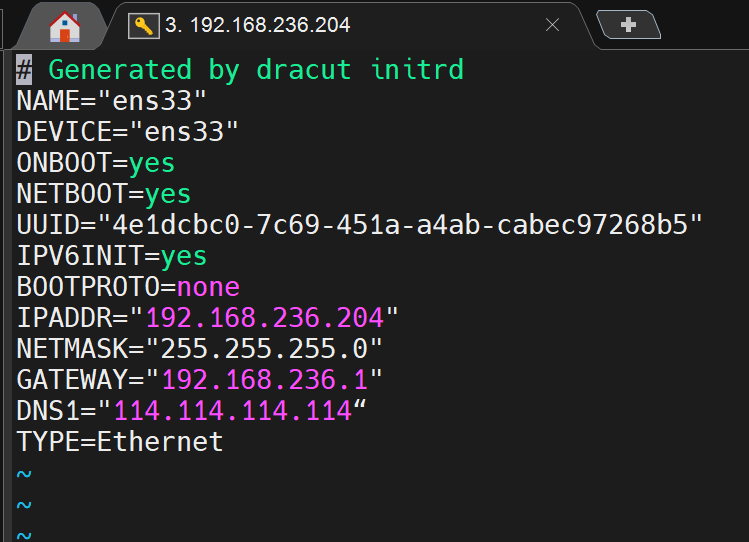Switch to the 3. 192.168.236.204 tab

(x=257, y=25)
